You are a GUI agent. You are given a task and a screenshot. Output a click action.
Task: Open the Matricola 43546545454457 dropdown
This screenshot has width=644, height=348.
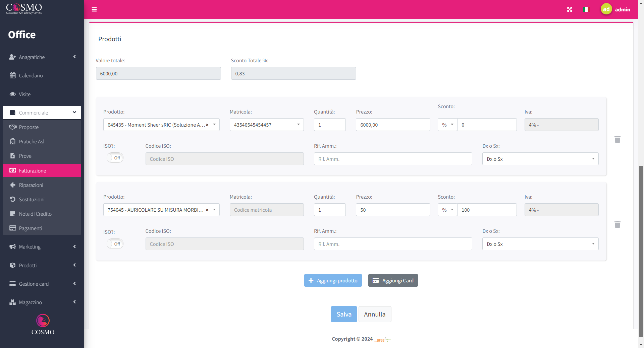(267, 125)
